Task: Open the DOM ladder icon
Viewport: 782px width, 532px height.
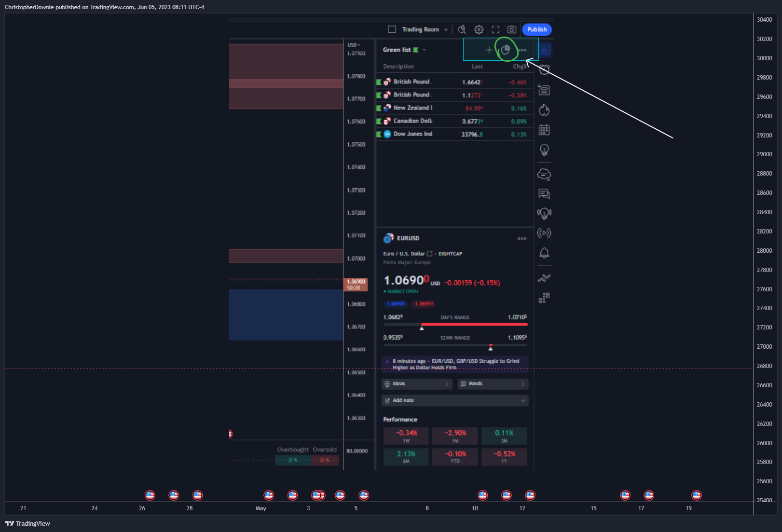Action: tap(544, 298)
